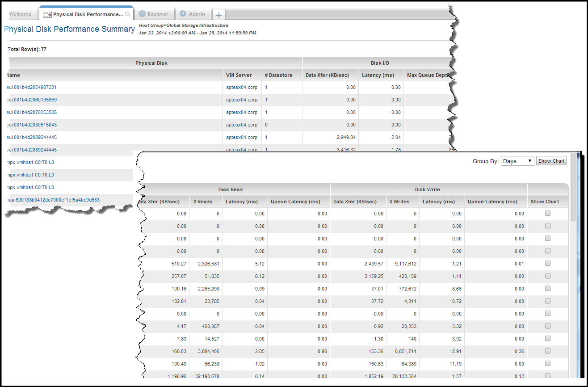588x387 pixels.
Task: Open disk eui.001b4d2054907331 link
Action: tap(31, 88)
